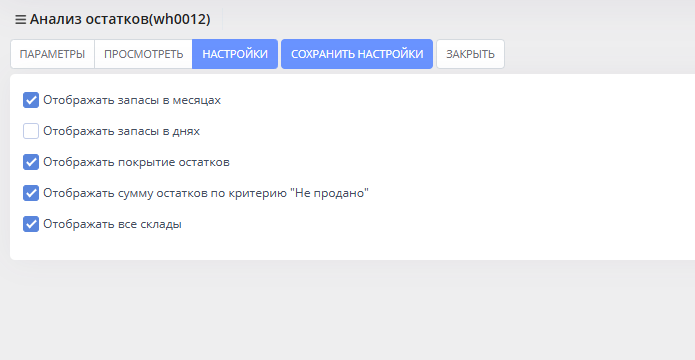
Task: Click the Анализ остатков(wh0012) title
Action: tap(120, 20)
